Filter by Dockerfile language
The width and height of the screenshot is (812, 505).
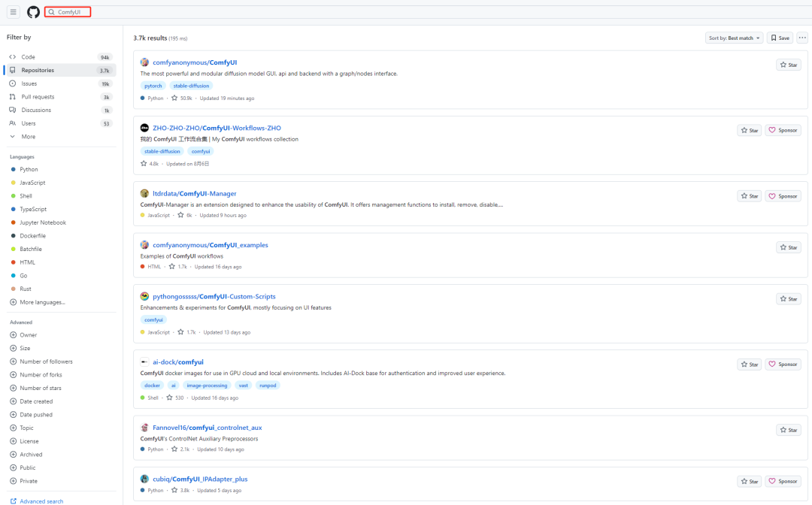tap(32, 236)
